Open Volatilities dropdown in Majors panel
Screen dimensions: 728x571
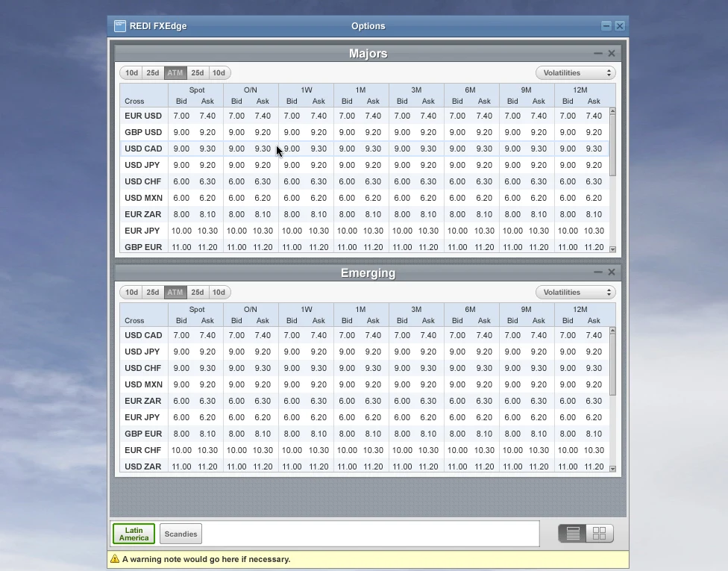click(x=576, y=73)
